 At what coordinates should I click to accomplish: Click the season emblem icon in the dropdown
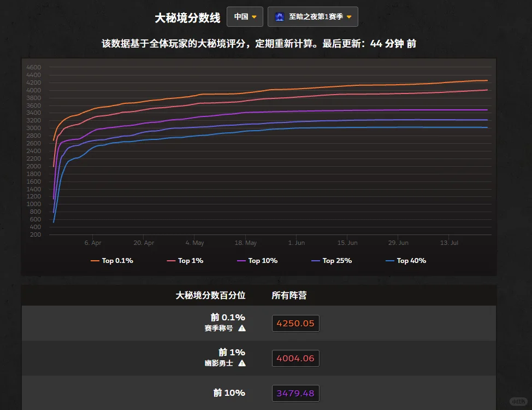click(x=280, y=16)
